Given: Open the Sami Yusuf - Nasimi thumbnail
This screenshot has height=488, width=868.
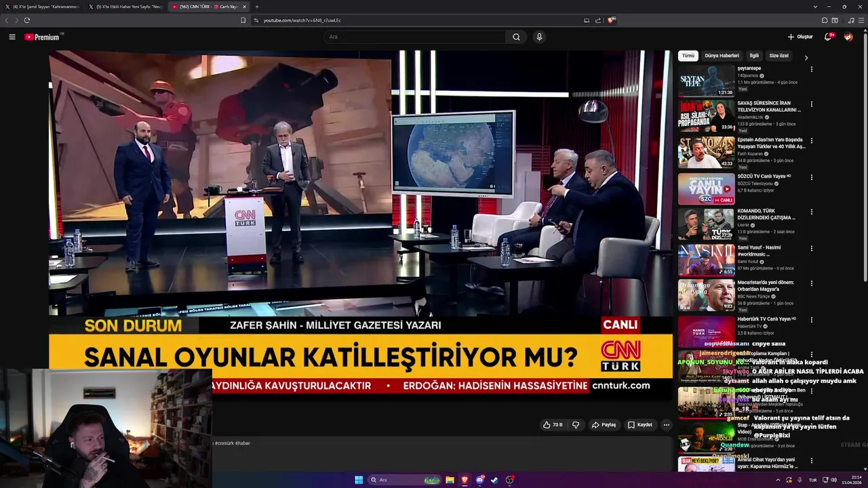Looking at the screenshot, I should [x=707, y=260].
